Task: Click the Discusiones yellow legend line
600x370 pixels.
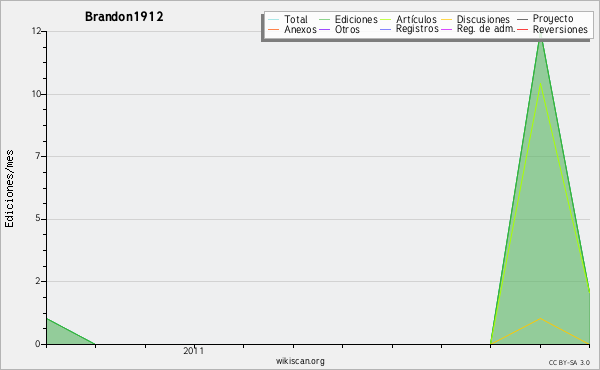Action: 447,19
